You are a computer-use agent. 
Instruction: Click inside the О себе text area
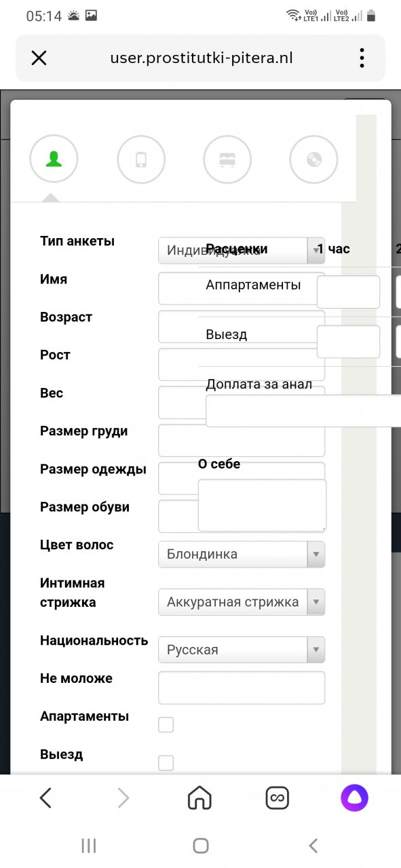(262, 505)
